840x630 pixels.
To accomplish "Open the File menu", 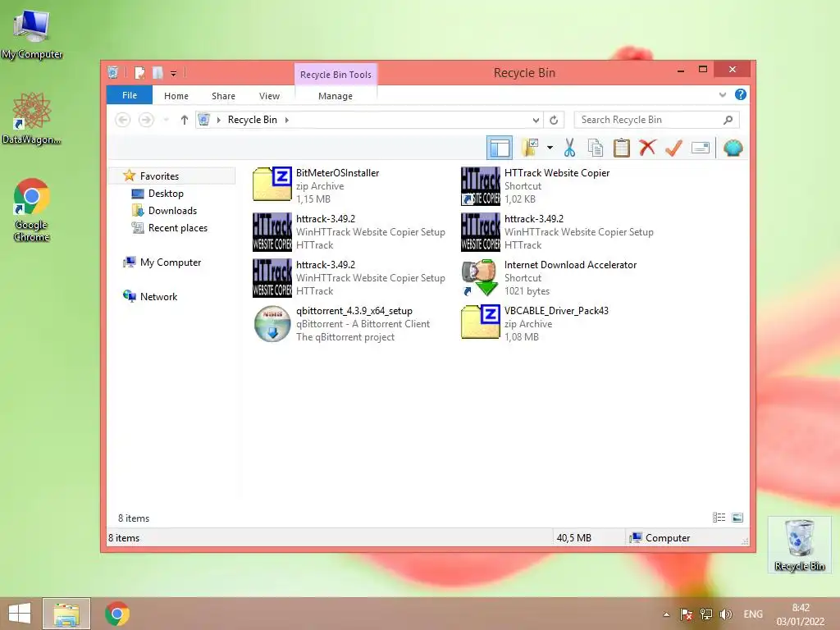I will pos(130,95).
